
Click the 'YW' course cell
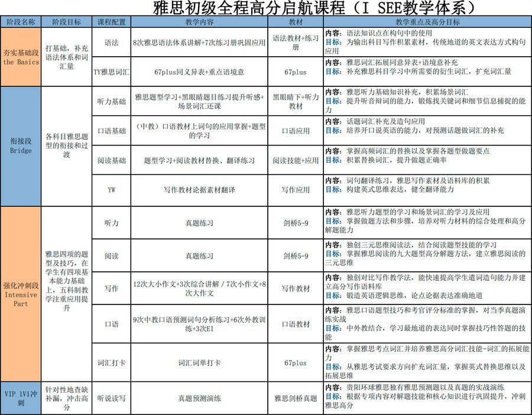pyautogui.click(x=111, y=190)
